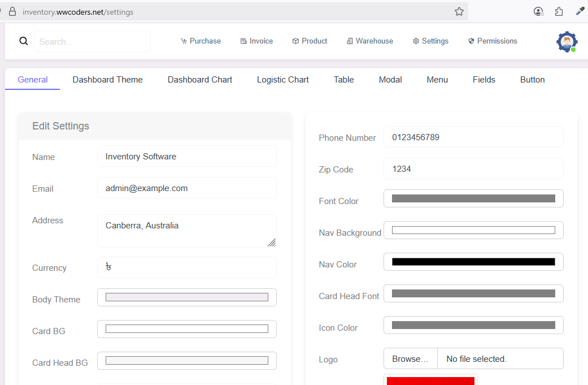This screenshot has height=385, width=588.
Task: Click the Address textarea resize handle
Action: [x=272, y=243]
